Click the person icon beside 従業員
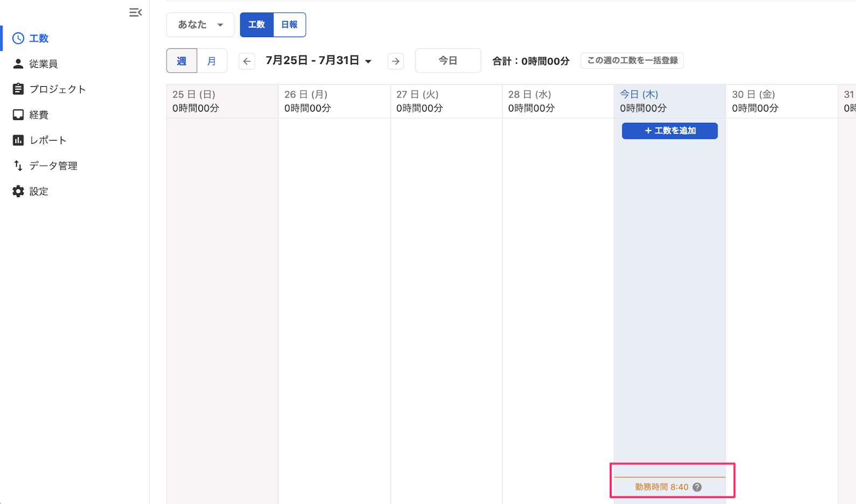856x504 pixels. click(x=18, y=64)
